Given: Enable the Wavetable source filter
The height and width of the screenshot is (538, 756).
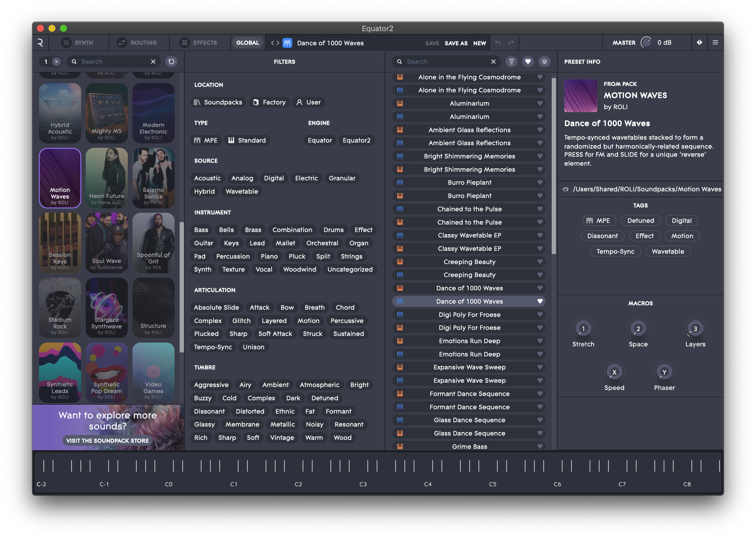Looking at the screenshot, I should point(242,191).
